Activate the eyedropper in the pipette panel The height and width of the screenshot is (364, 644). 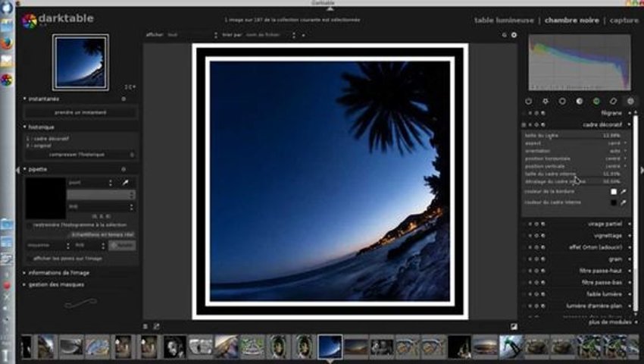125,182
